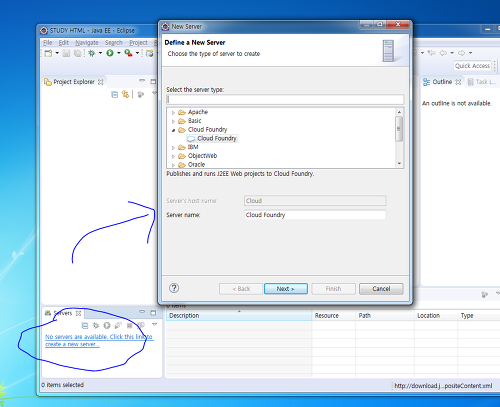Click the Cancel button in New Server

[381, 289]
